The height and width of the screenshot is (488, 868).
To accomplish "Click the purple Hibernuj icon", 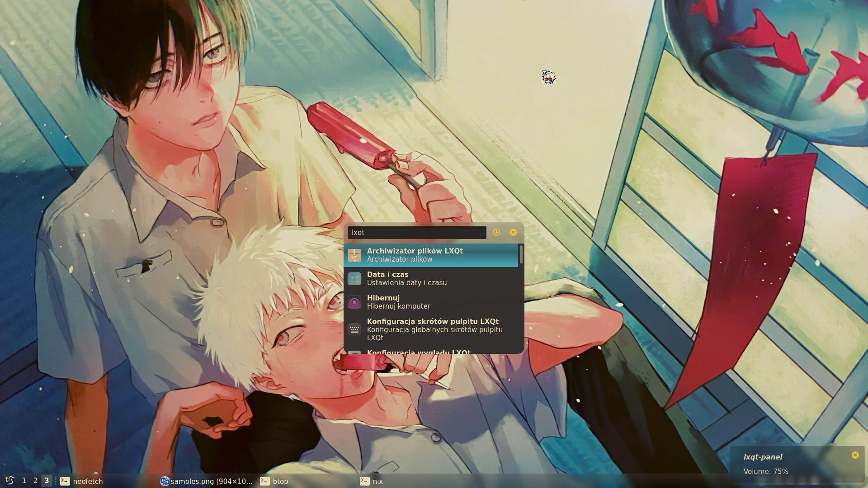I will 354,302.
